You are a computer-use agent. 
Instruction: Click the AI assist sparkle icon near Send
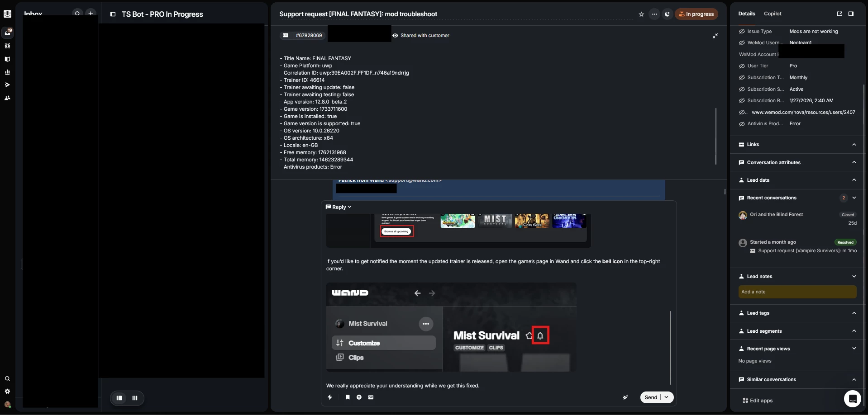(625, 397)
